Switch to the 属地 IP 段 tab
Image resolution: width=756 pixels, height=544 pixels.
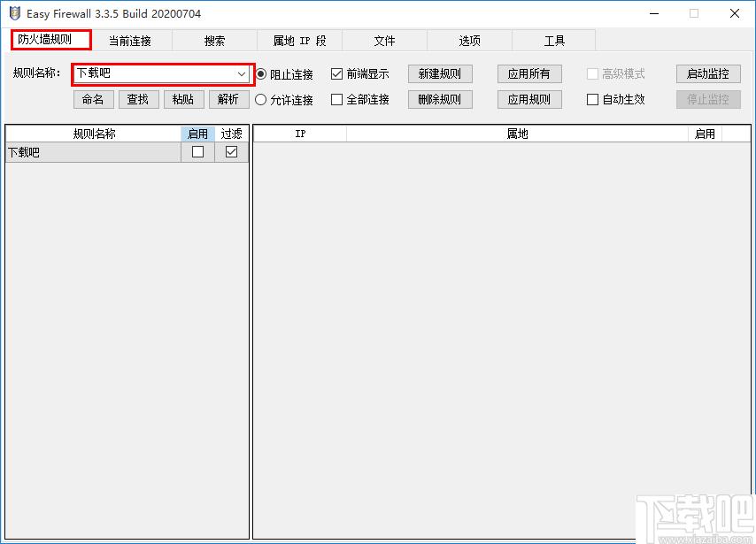tap(299, 41)
